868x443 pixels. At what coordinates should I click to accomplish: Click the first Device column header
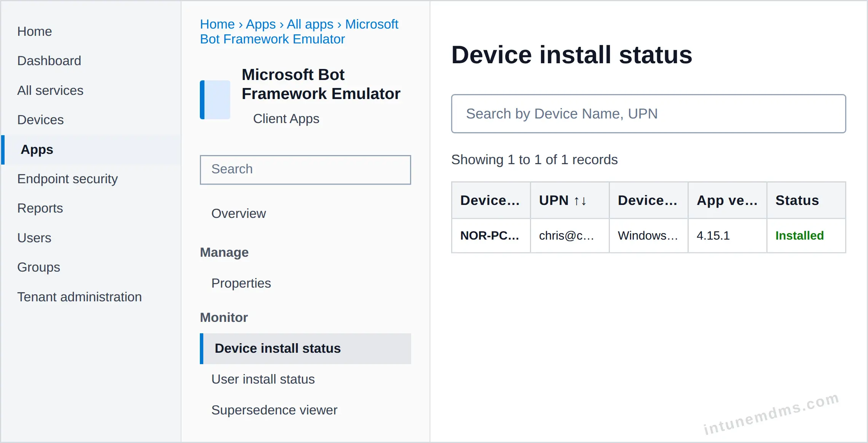[x=491, y=200]
